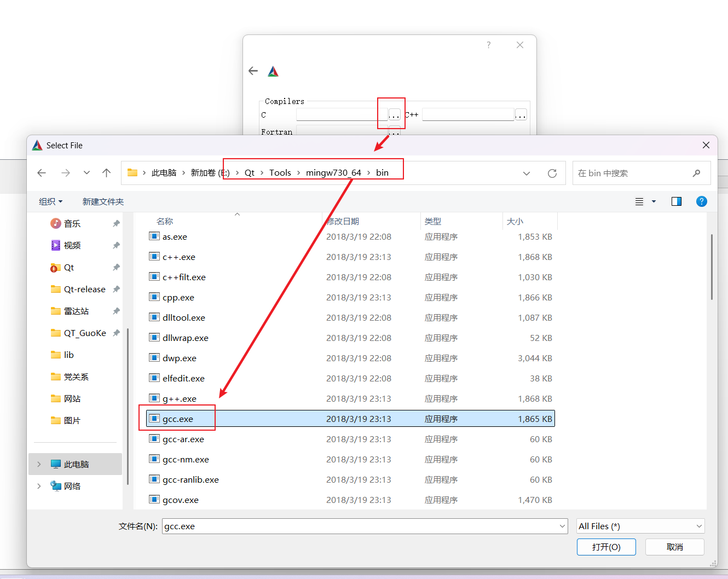Click the CMake wizard back arrow
Screen dimensions: 728x579
253,71
